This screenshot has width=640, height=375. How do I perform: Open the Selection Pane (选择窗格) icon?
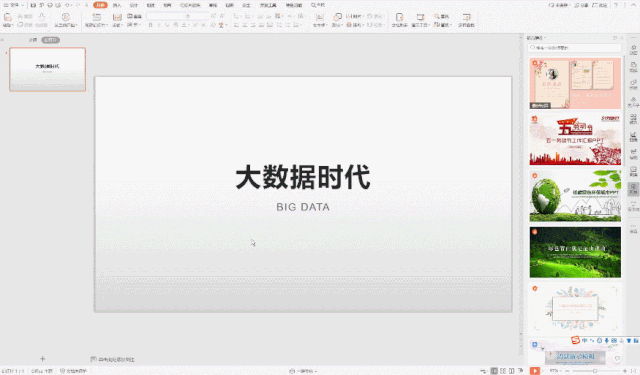pyautogui.click(x=466, y=17)
